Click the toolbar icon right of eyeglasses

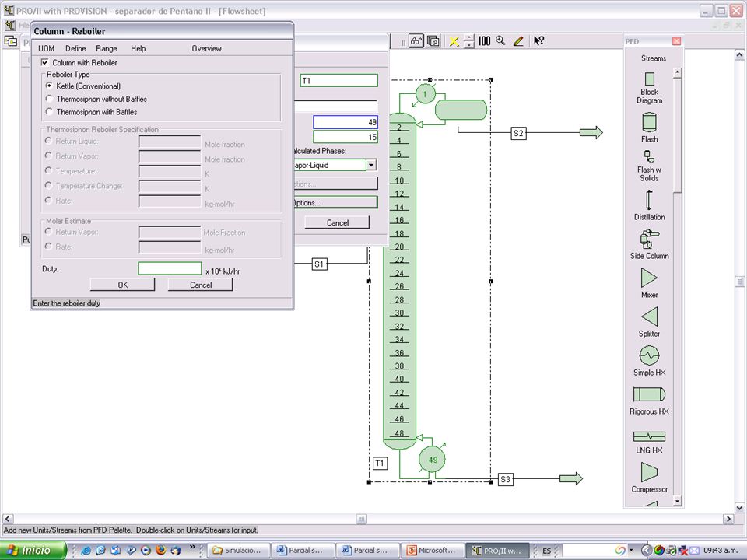433,41
